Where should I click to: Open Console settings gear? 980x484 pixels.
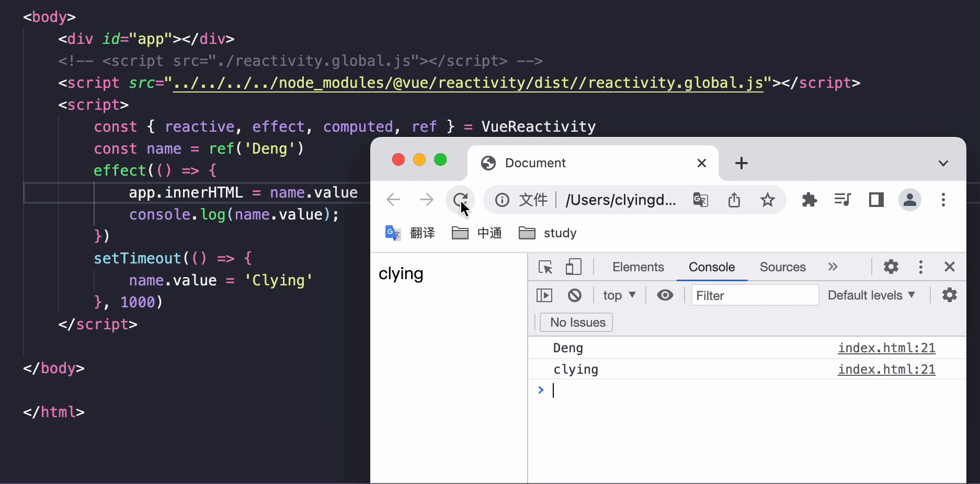point(950,295)
